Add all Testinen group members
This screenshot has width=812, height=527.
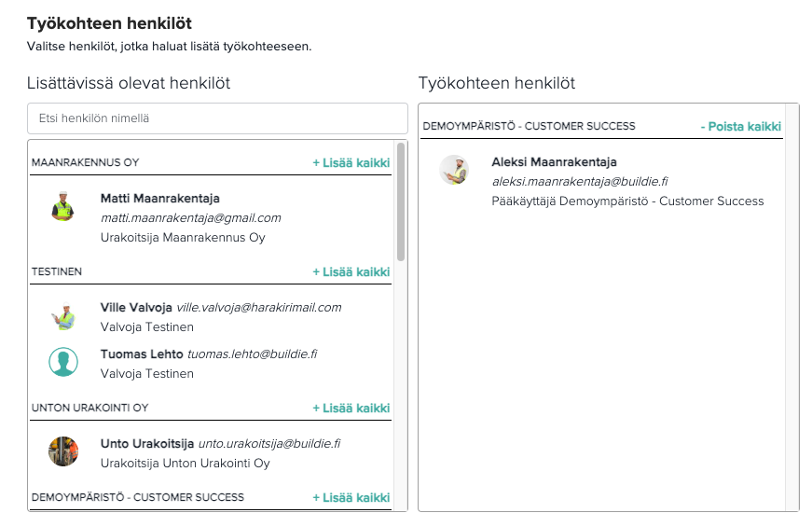point(351,272)
